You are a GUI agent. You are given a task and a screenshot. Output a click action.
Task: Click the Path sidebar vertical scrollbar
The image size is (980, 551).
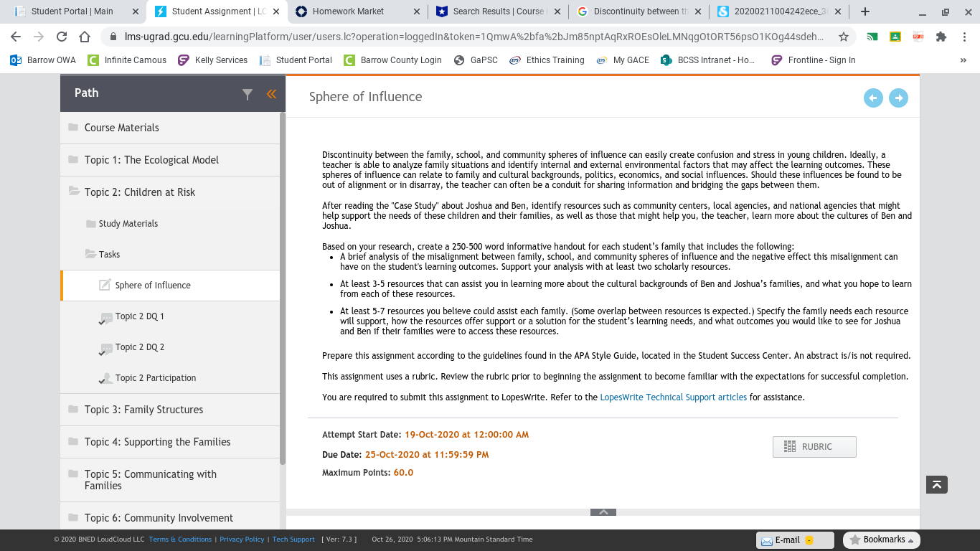283,290
